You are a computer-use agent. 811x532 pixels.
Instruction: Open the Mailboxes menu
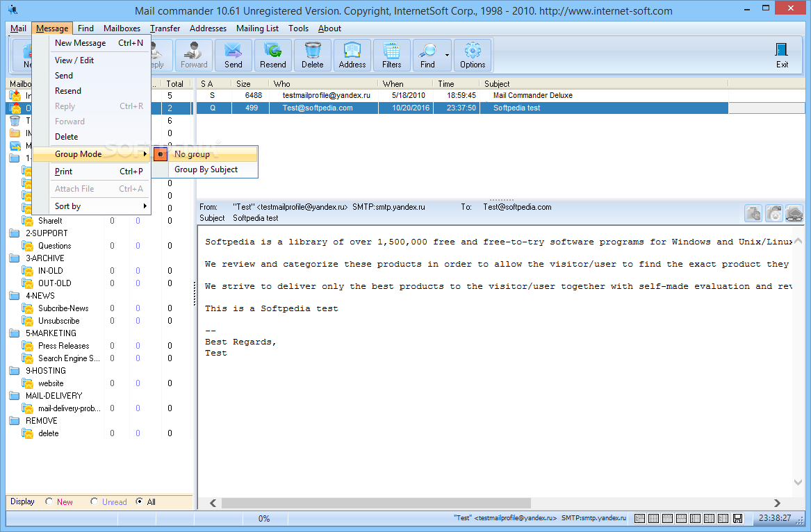[122, 28]
